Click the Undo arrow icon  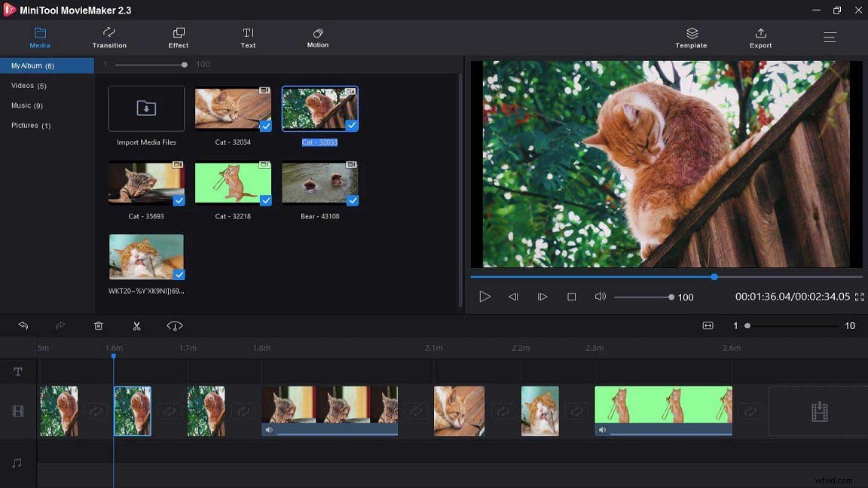pos(23,325)
